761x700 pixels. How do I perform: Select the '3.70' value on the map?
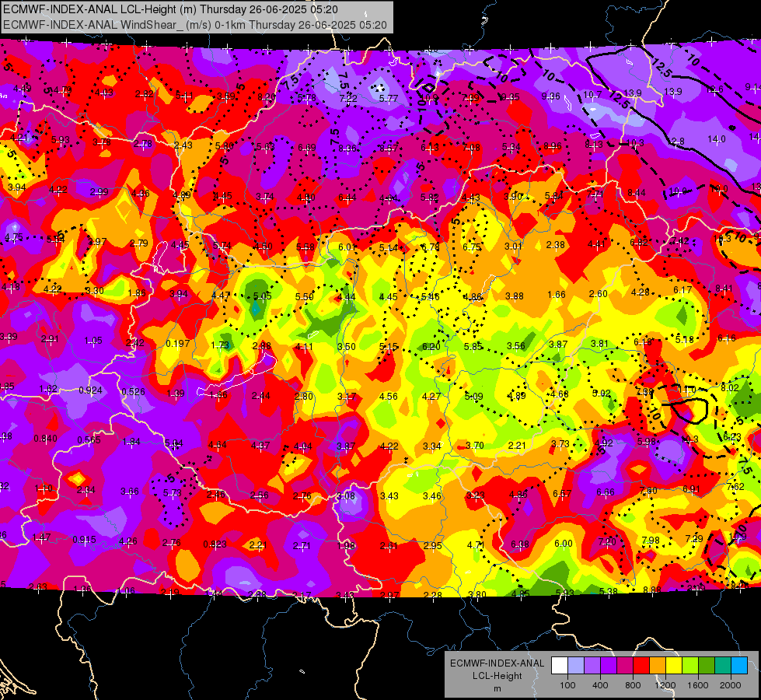pos(475,445)
